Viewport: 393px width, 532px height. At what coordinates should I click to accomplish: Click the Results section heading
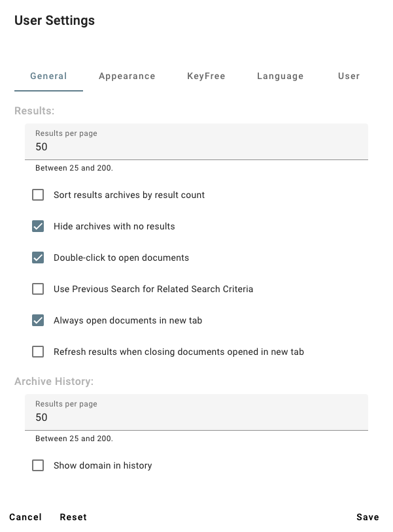(34, 111)
